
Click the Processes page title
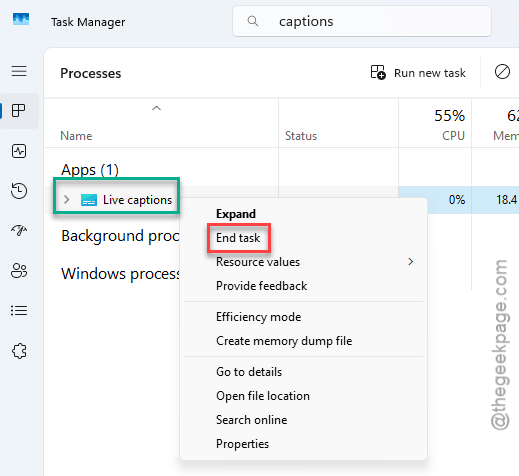tap(91, 73)
